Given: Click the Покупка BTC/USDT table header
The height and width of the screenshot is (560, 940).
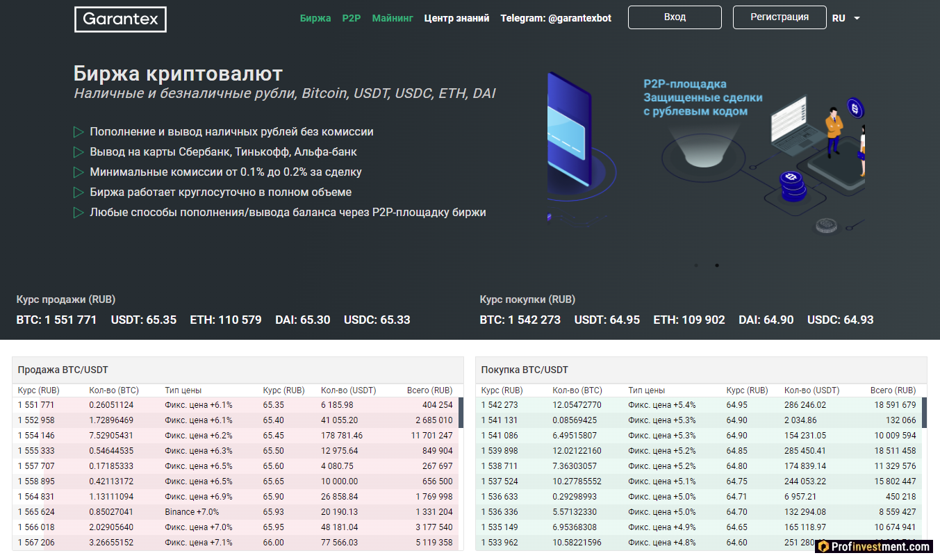Looking at the screenshot, I should point(701,370).
